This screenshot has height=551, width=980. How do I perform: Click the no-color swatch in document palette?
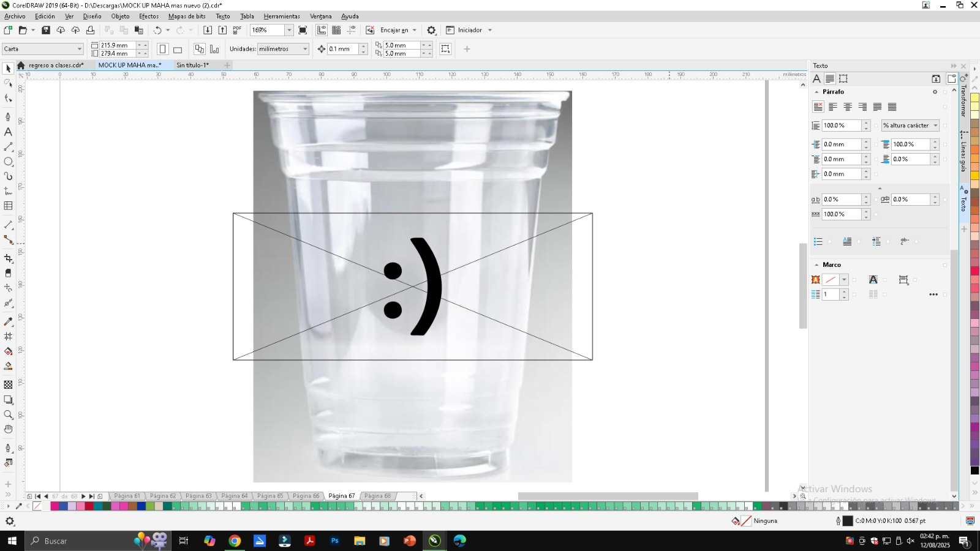pyautogui.click(x=37, y=506)
